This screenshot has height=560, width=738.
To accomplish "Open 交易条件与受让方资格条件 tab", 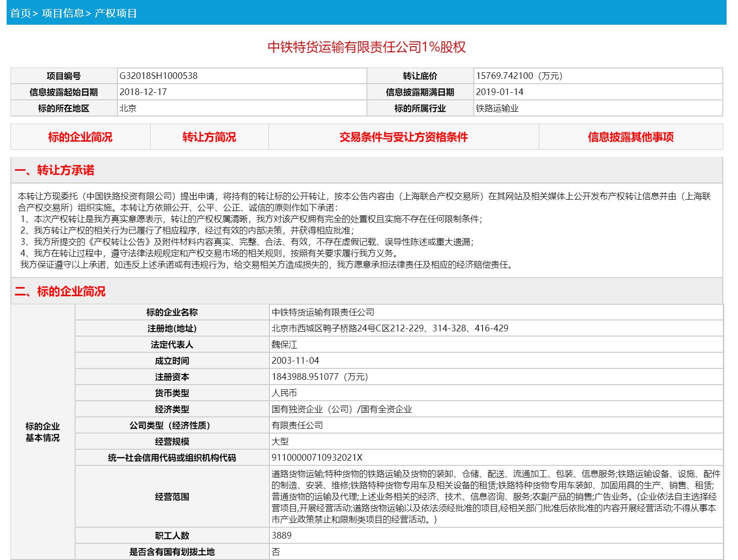I will point(403,137).
